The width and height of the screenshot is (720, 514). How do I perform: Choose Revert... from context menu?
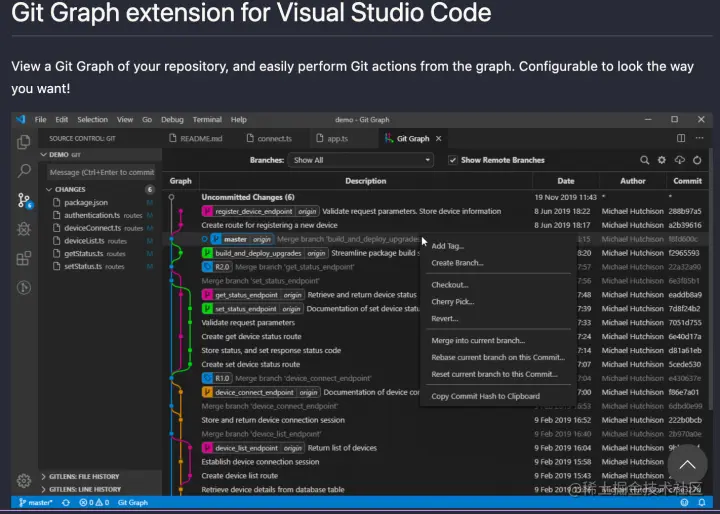coord(498,319)
